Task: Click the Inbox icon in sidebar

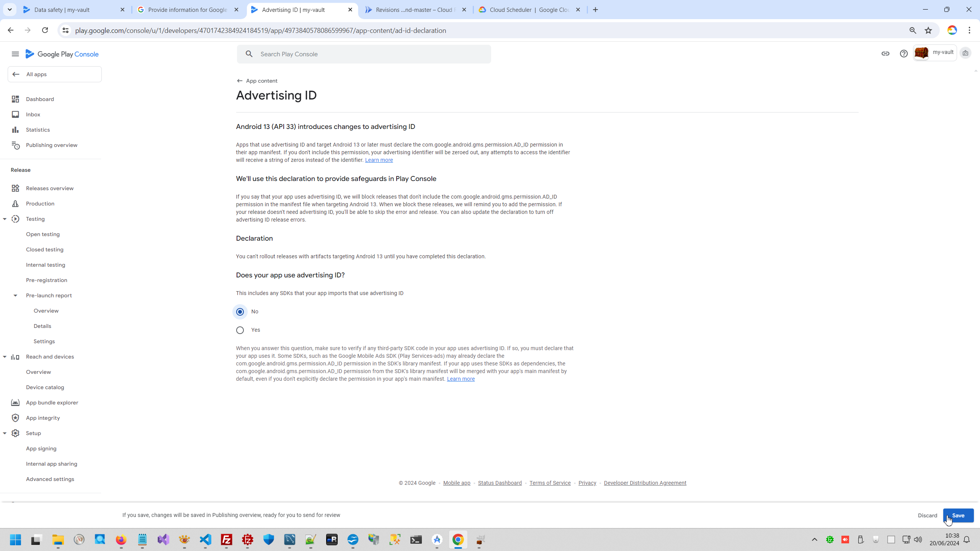Action: click(x=15, y=114)
